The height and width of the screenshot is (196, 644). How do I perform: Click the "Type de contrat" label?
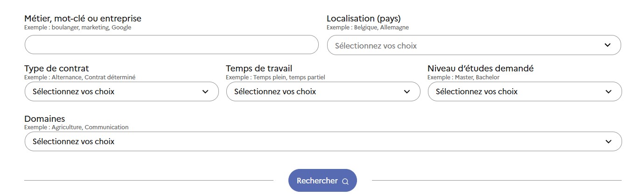point(56,69)
